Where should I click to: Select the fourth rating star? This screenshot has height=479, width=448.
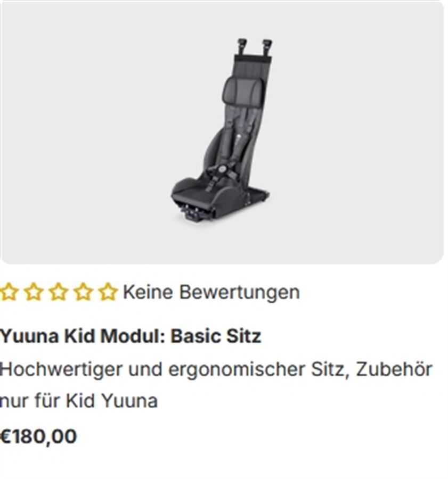pos(83,292)
